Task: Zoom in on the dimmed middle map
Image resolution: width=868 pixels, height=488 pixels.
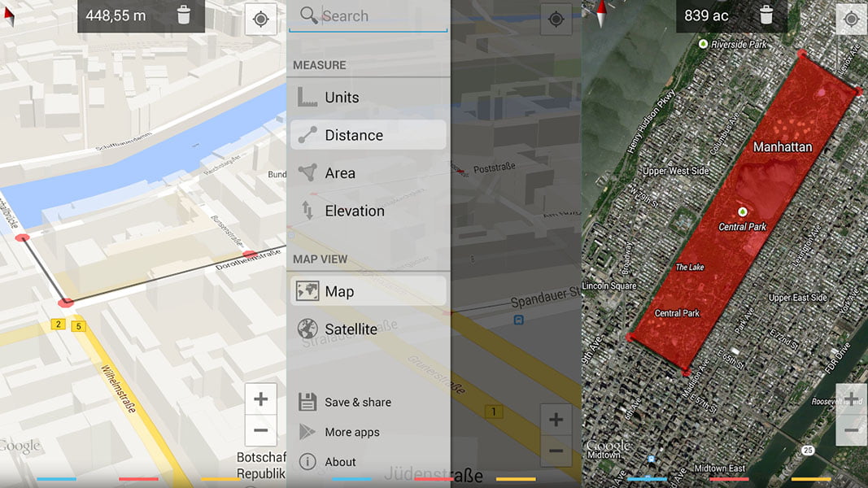Action: (556, 420)
